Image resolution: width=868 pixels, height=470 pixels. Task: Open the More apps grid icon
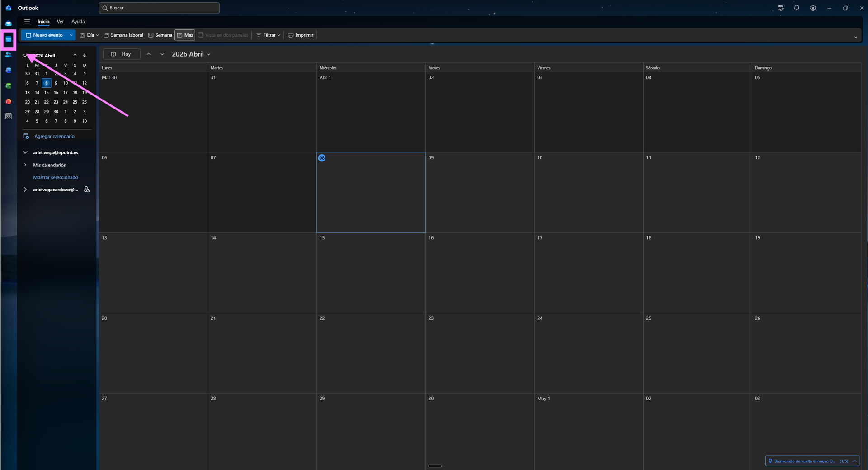pyautogui.click(x=8, y=116)
